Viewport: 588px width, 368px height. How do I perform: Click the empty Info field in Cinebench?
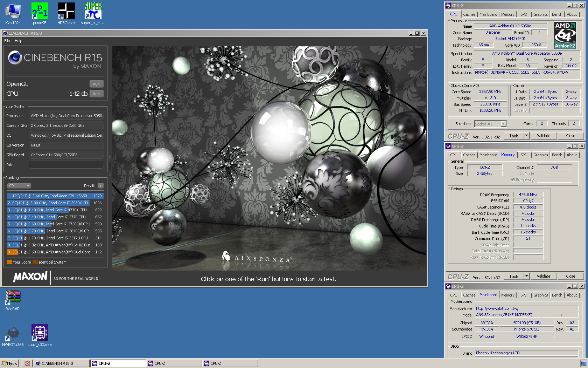66,165
